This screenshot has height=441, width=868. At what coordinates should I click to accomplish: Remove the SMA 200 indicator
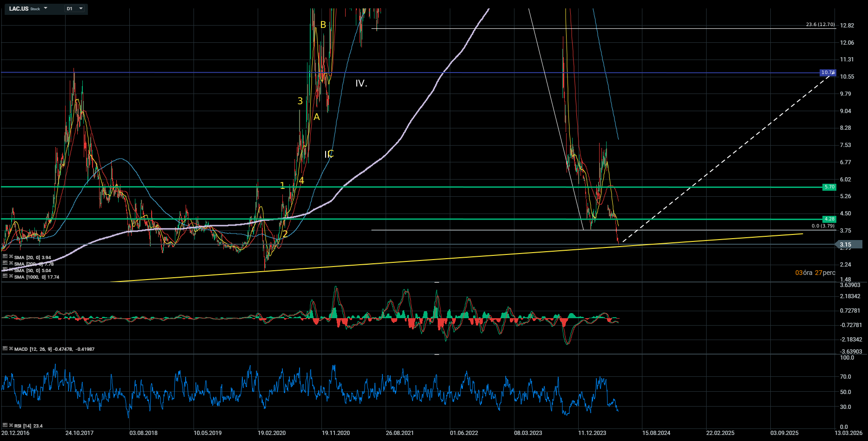[x=11, y=263]
